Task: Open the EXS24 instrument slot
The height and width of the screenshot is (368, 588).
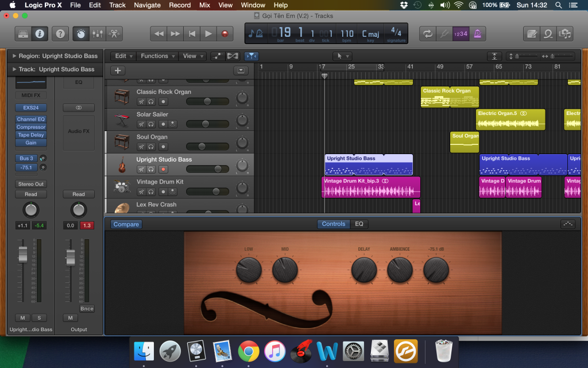Action: 31,108
